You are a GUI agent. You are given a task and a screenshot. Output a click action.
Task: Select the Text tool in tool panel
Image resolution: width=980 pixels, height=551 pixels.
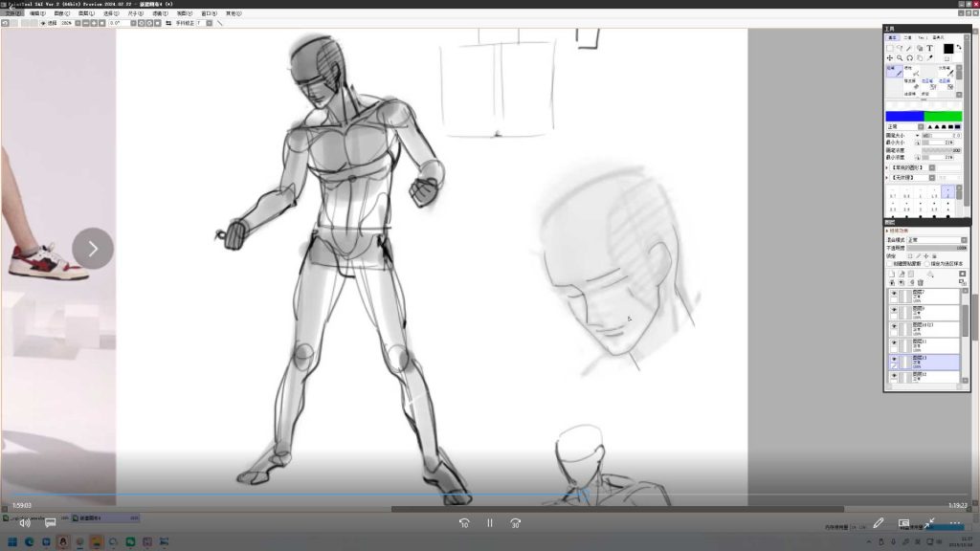pos(929,48)
